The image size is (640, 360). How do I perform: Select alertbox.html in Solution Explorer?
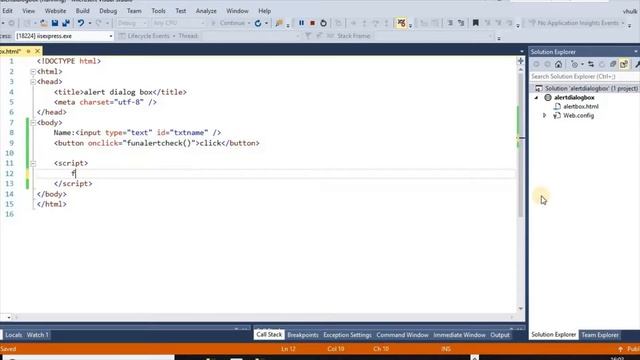pyautogui.click(x=580, y=107)
